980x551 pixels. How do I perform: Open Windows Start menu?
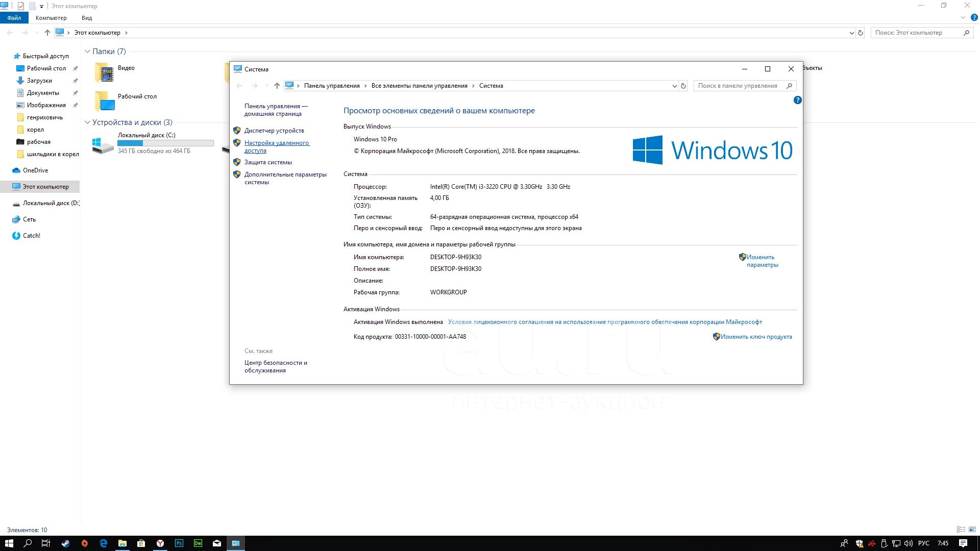9,543
